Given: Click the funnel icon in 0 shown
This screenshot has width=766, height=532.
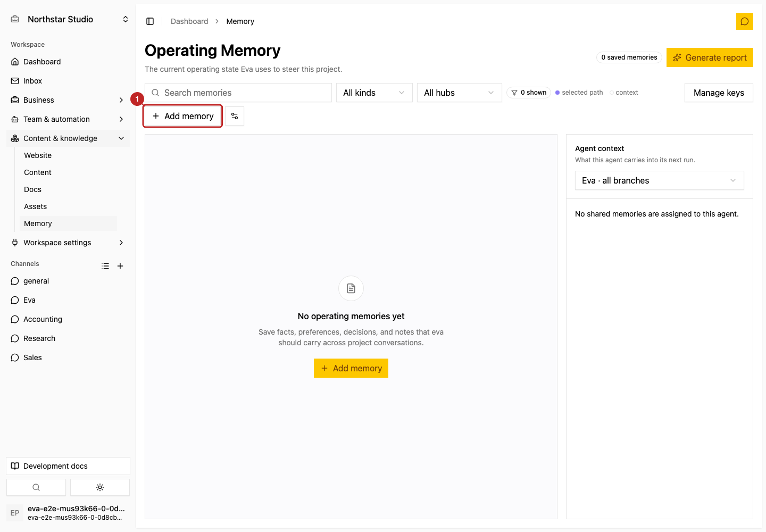Looking at the screenshot, I should 514,93.
